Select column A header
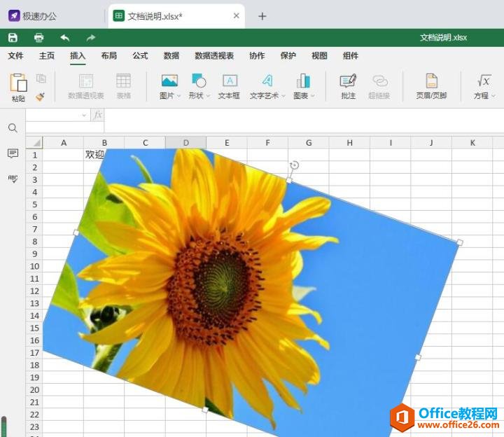This screenshot has height=437, width=504. click(x=63, y=142)
